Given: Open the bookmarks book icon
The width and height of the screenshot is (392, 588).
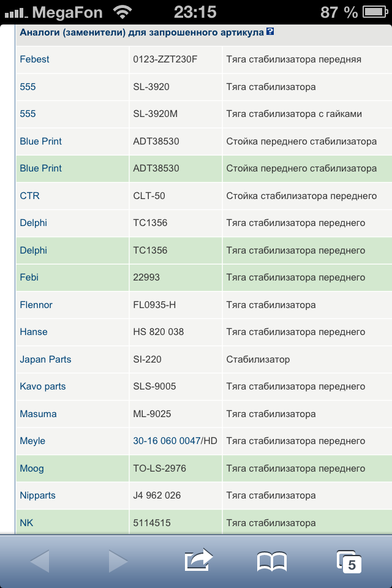Looking at the screenshot, I should click(272, 561).
